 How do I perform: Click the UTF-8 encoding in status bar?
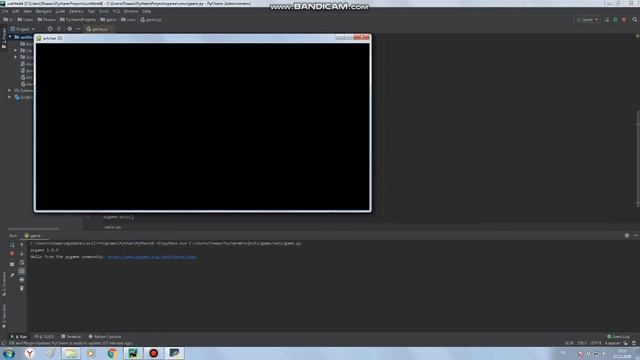point(596,343)
